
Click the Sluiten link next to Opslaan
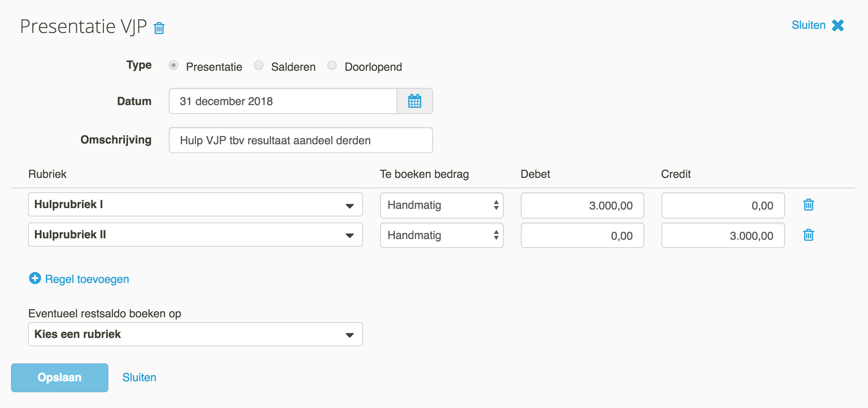point(139,377)
